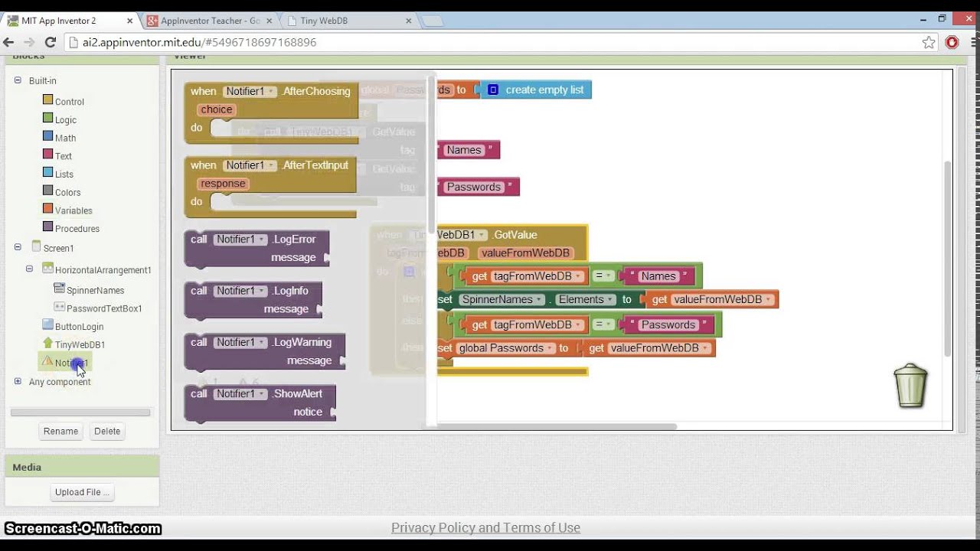Click the viewer vertical scrollbar
This screenshot has height=551, width=980.
[947, 259]
